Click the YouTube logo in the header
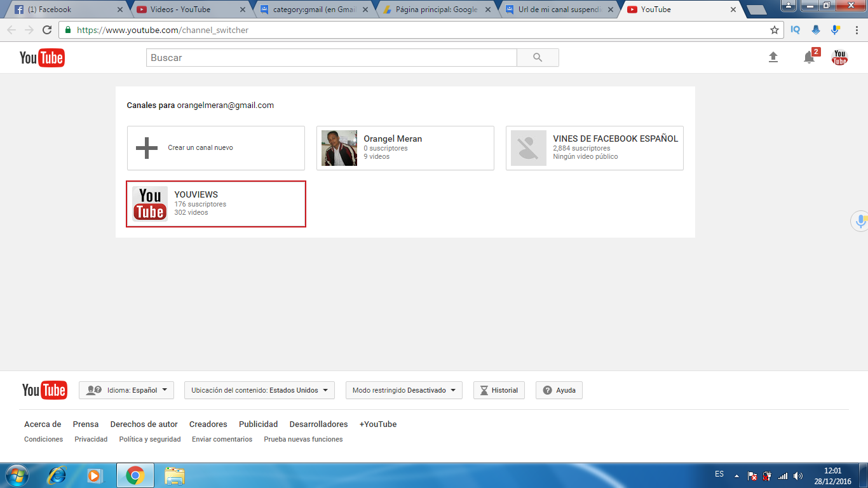Screen dimensions: 868x488 [42, 58]
